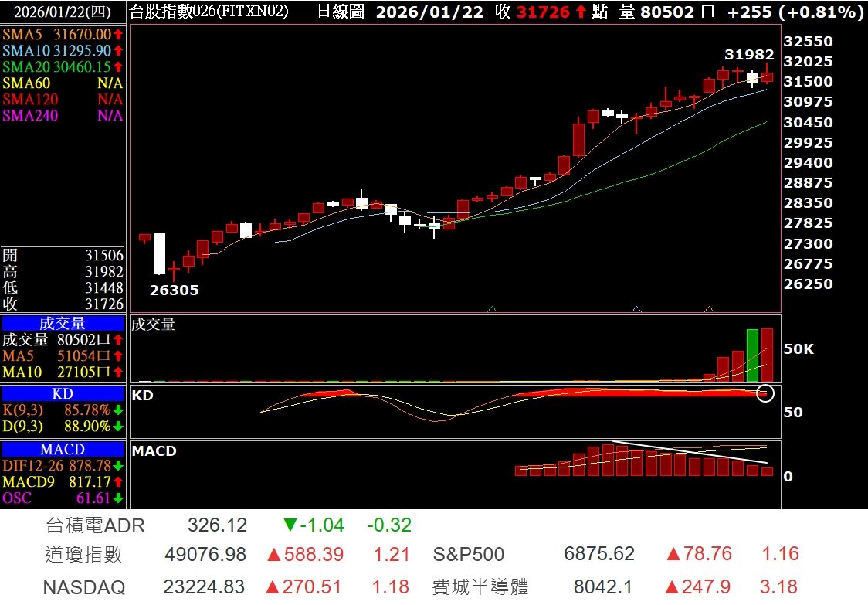Image resolution: width=868 pixels, height=605 pixels.
Task: Click the SMA60 N/A row
Action: pos(63,83)
